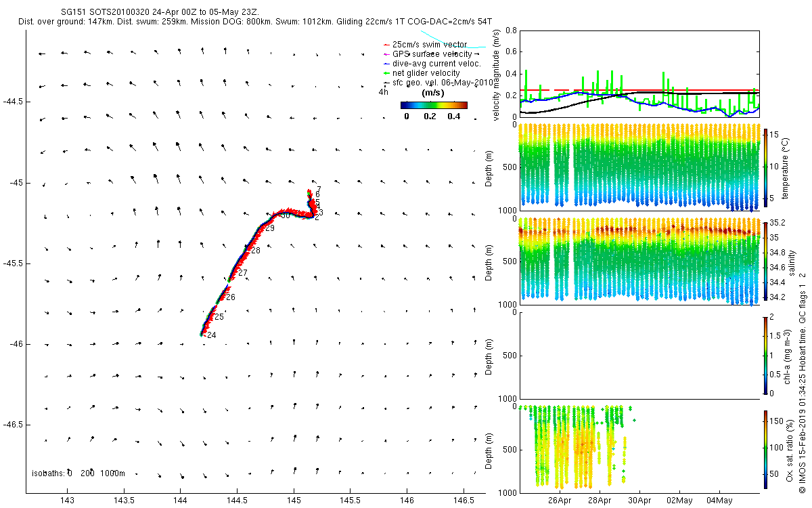Click latitude tick '-44.5' on the map axis

click(13, 102)
